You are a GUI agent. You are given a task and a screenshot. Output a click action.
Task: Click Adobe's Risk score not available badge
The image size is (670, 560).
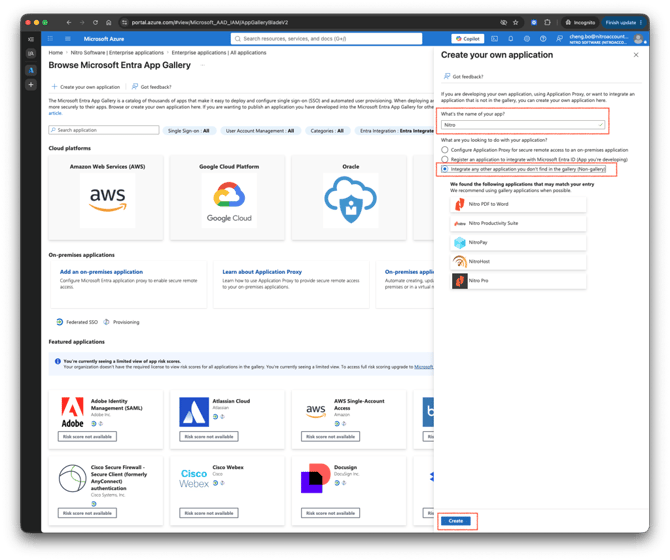pos(87,437)
